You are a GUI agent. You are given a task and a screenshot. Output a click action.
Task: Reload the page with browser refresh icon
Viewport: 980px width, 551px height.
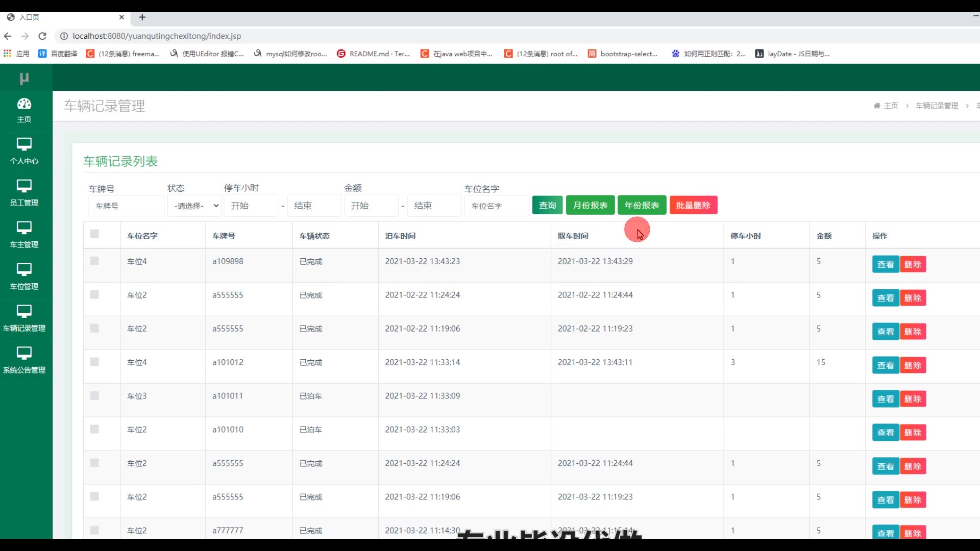(42, 36)
